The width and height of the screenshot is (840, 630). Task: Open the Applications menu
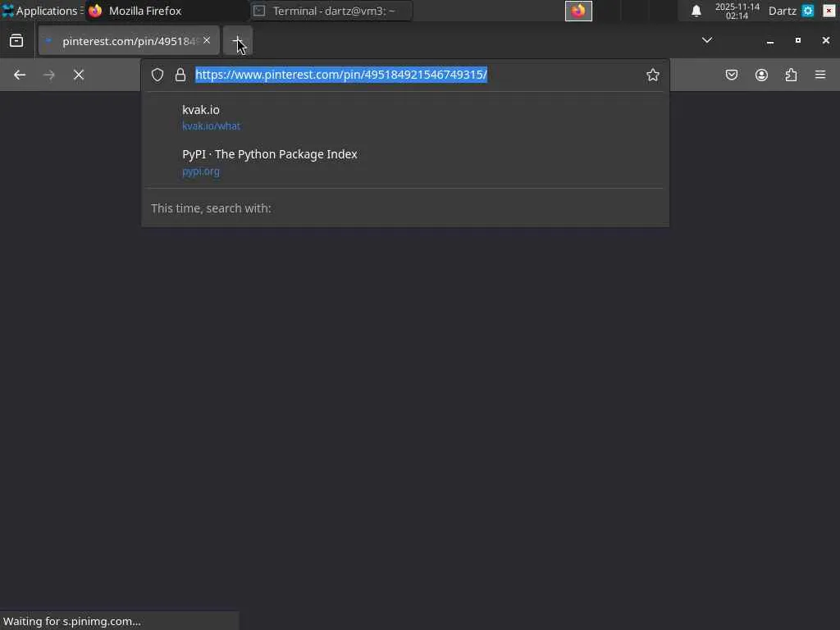click(x=43, y=11)
